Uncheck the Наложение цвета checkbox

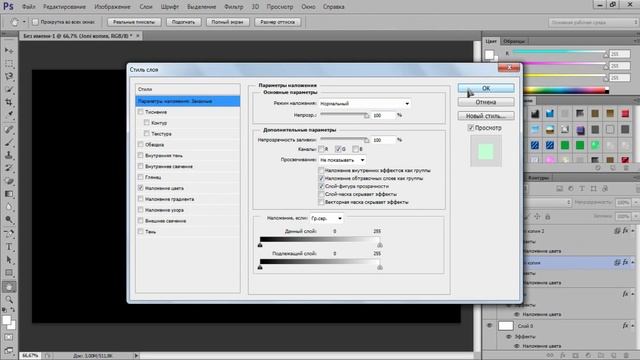[141, 188]
